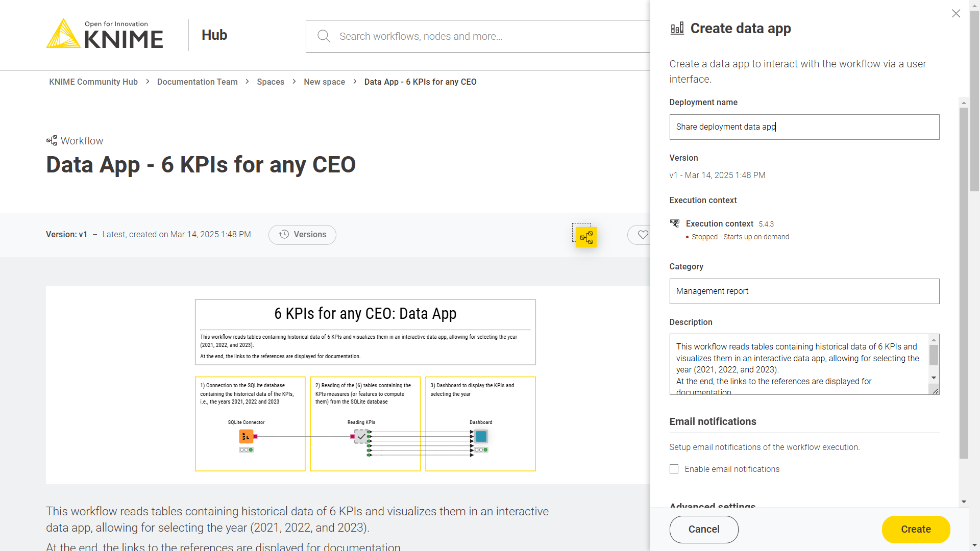
Task: Click the Category input field
Action: (804, 291)
